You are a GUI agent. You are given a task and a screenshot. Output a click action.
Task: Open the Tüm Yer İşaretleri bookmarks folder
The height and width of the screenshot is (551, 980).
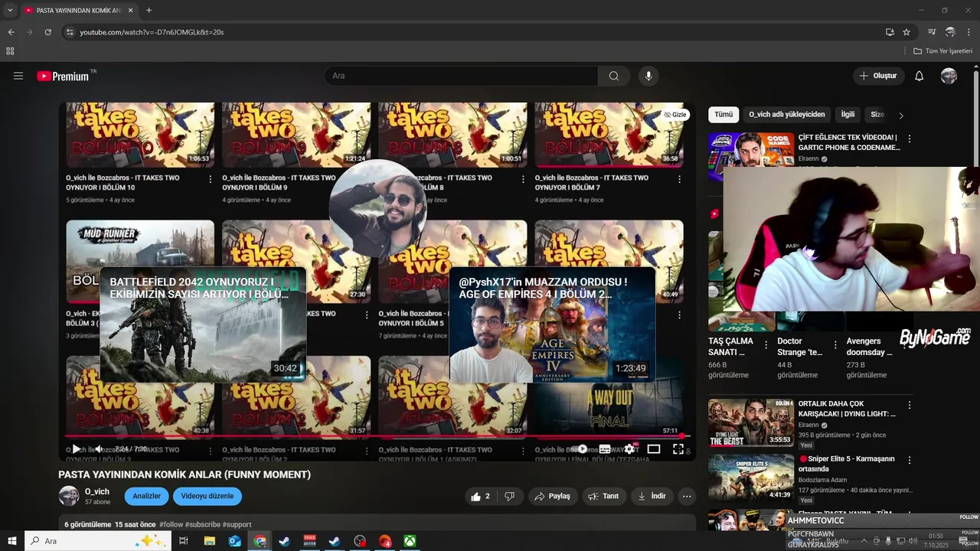coord(943,51)
